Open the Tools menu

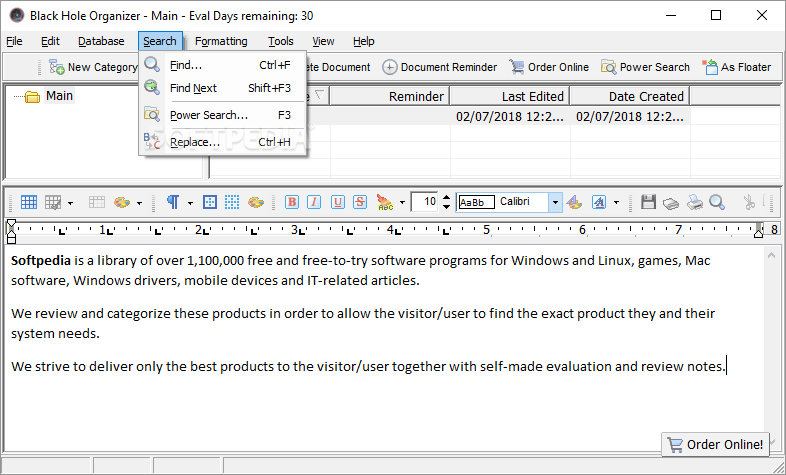point(281,41)
